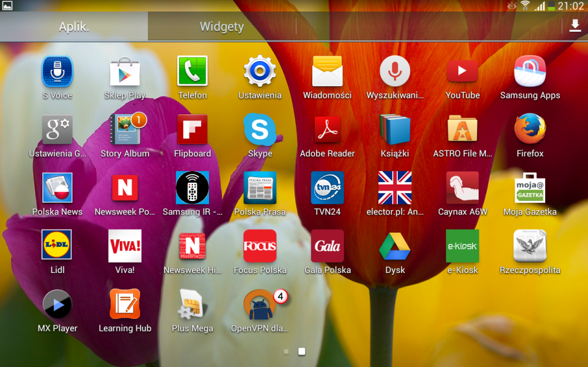Open ASTRO File Manager
The height and width of the screenshot is (367, 588).
tap(462, 129)
